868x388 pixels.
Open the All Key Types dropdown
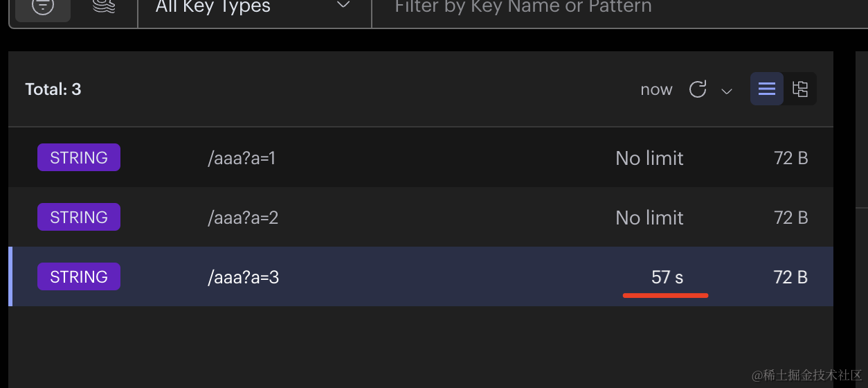[x=254, y=7]
